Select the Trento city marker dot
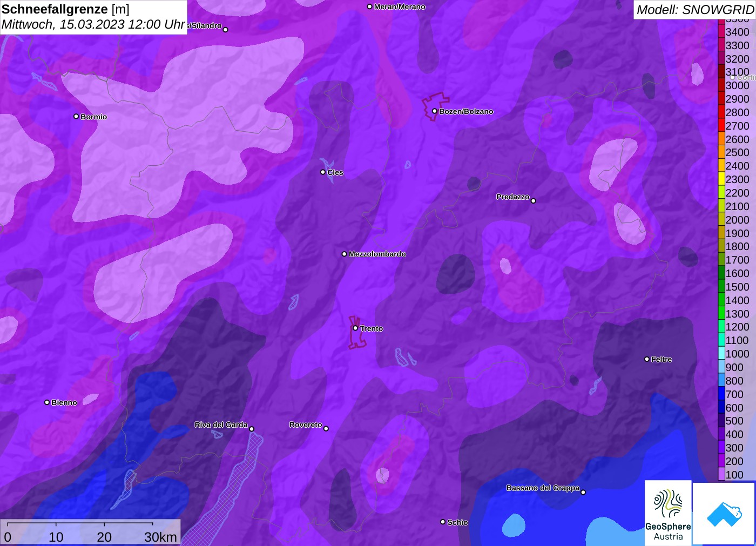The width and height of the screenshot is (756, 546). [x=355, y=328]
